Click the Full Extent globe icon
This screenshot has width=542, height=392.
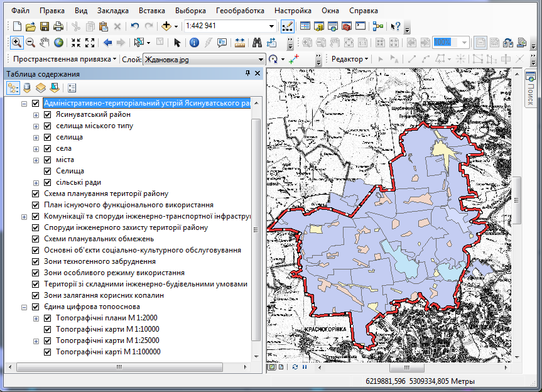pyautogui.click(x=58, y=43)
